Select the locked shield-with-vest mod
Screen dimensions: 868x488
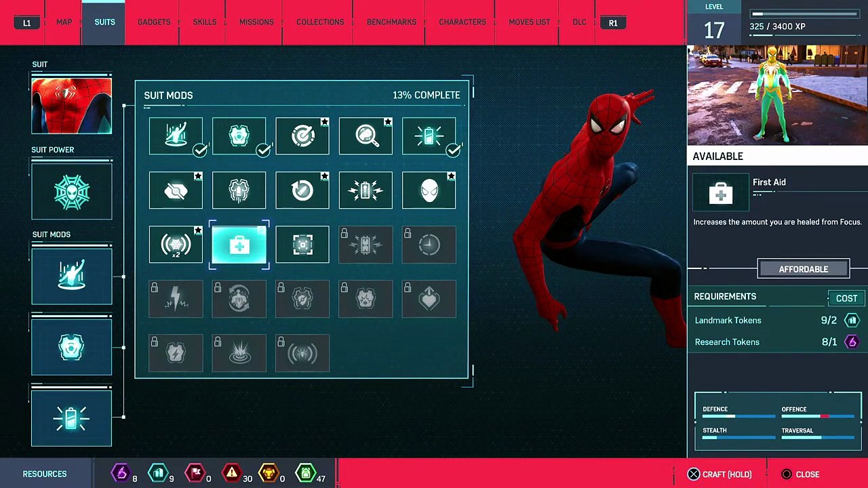coord(302,299)
